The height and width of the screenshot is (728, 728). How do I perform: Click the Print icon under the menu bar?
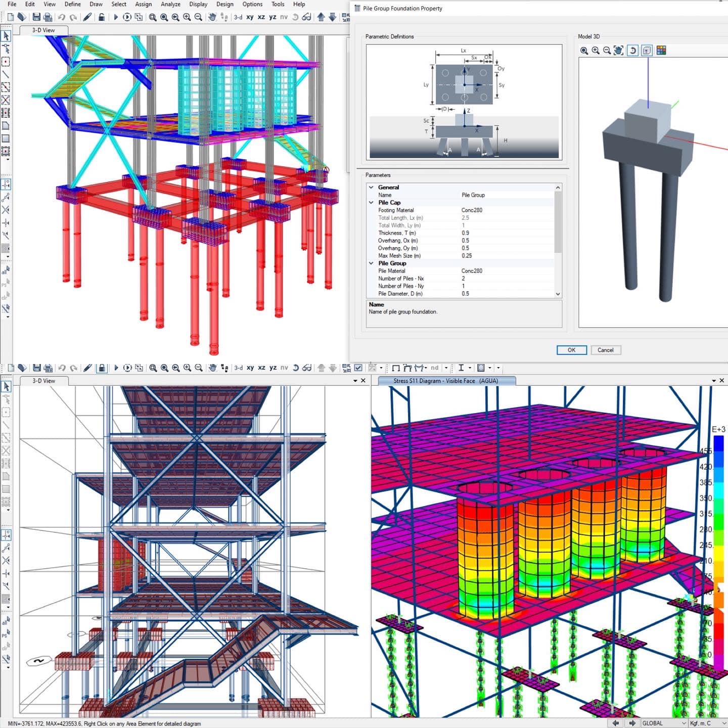coord(48,17)
